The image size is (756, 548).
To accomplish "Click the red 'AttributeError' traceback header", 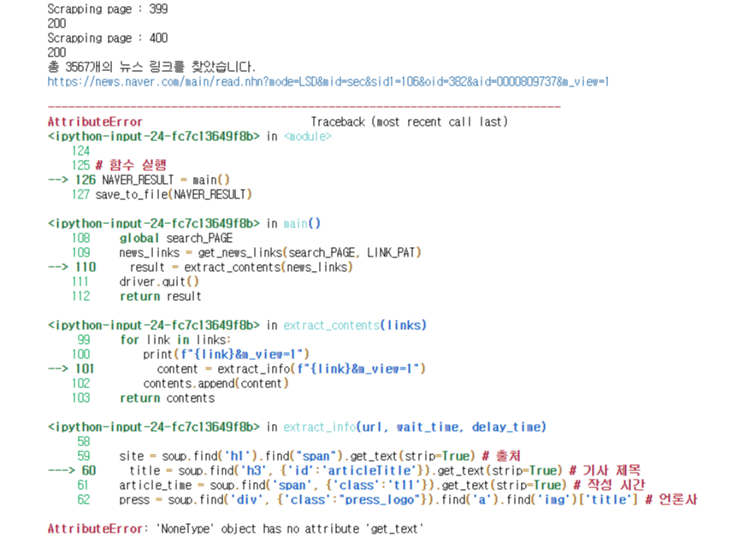I will pos(95,122).
